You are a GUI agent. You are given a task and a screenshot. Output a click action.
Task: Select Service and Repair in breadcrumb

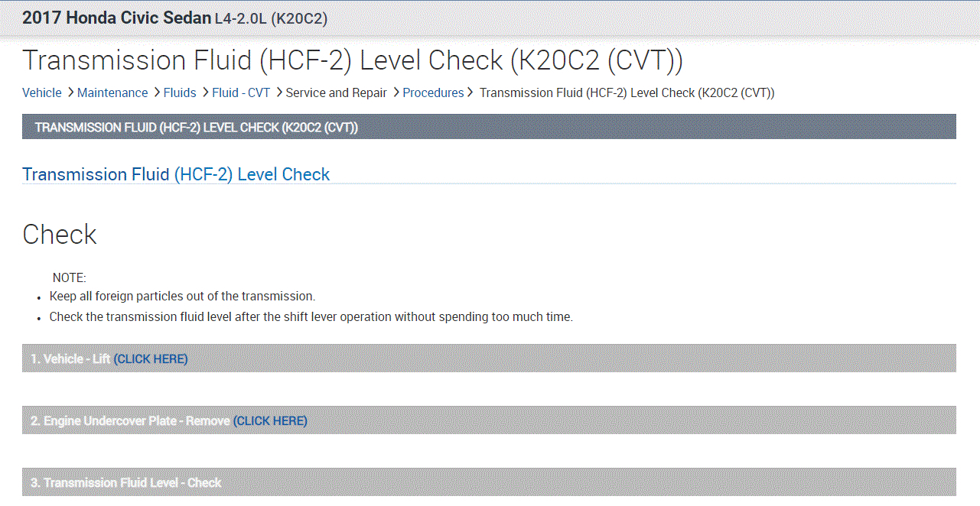[x=336, y=92]
